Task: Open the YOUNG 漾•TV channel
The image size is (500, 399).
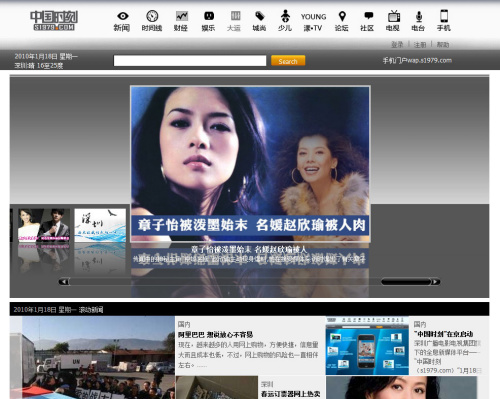Action: point(313,22)
